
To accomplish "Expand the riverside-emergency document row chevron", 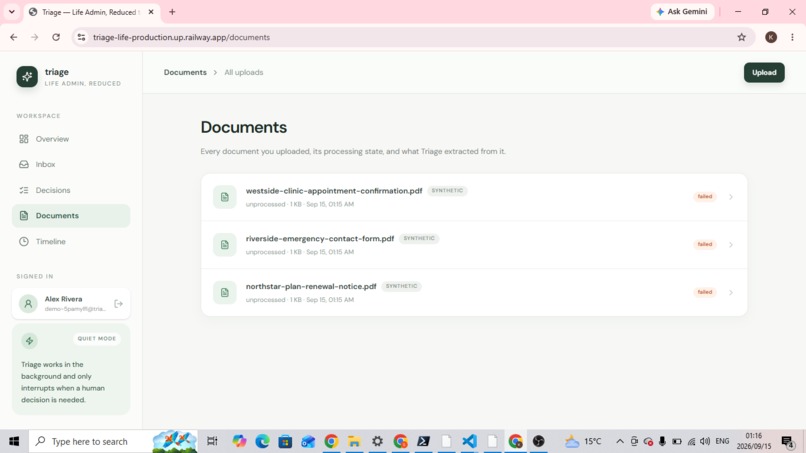I will coord(730,245).
